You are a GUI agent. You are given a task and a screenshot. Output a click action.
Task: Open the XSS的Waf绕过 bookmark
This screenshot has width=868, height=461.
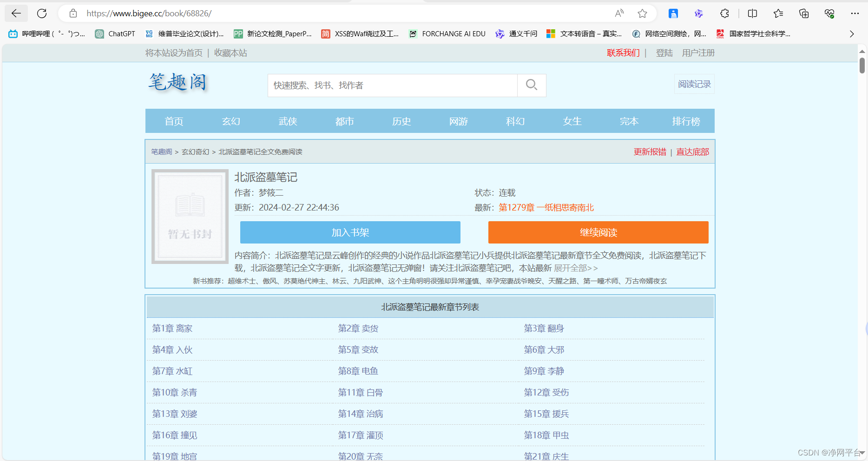[x=360, y=34]
